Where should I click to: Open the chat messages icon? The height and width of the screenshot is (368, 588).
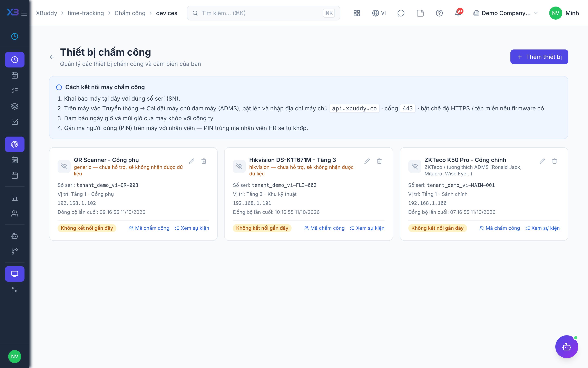click(x=401, y=13)
